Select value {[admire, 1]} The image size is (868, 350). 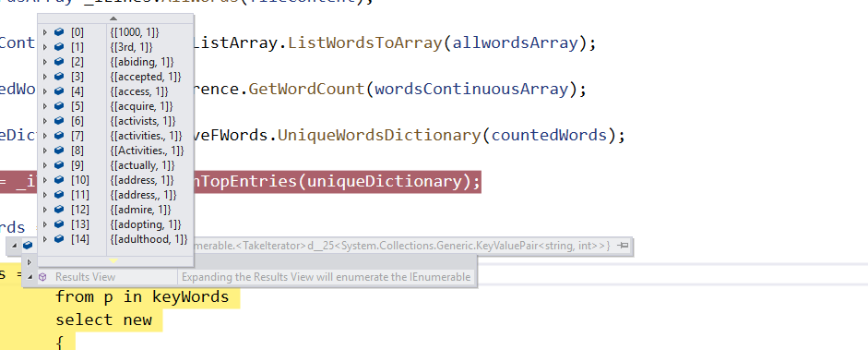(x=140, y=210)
